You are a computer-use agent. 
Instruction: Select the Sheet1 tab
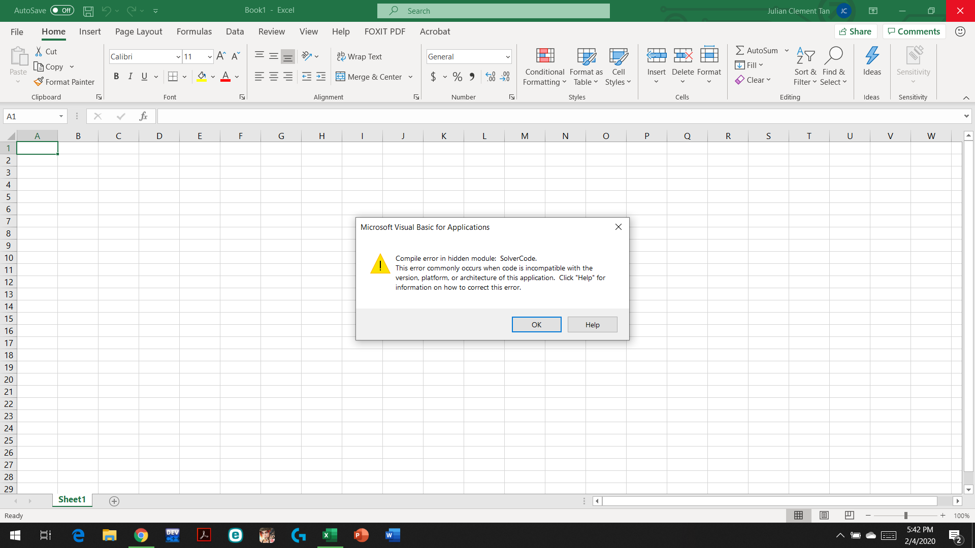72,499
